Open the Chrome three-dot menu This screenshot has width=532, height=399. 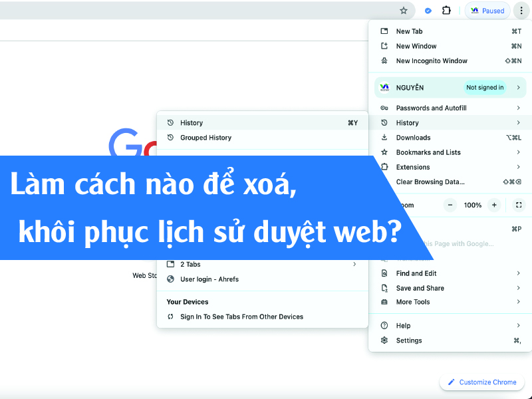[x=521, y=11]
